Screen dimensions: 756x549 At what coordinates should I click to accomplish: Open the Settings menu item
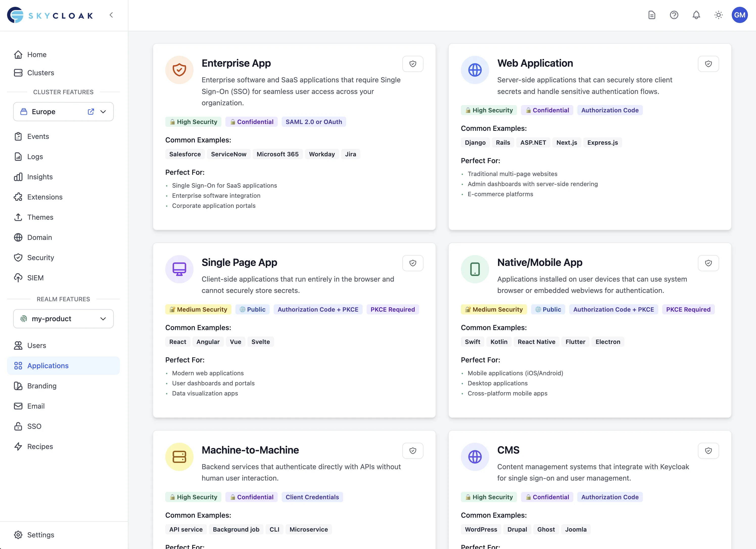tap(41, 535)
